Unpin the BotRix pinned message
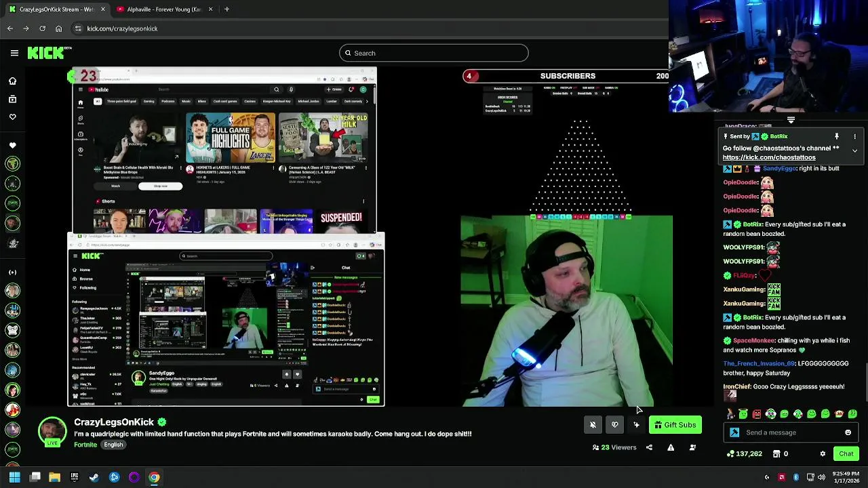868x488 pixels. coord(837,136)
